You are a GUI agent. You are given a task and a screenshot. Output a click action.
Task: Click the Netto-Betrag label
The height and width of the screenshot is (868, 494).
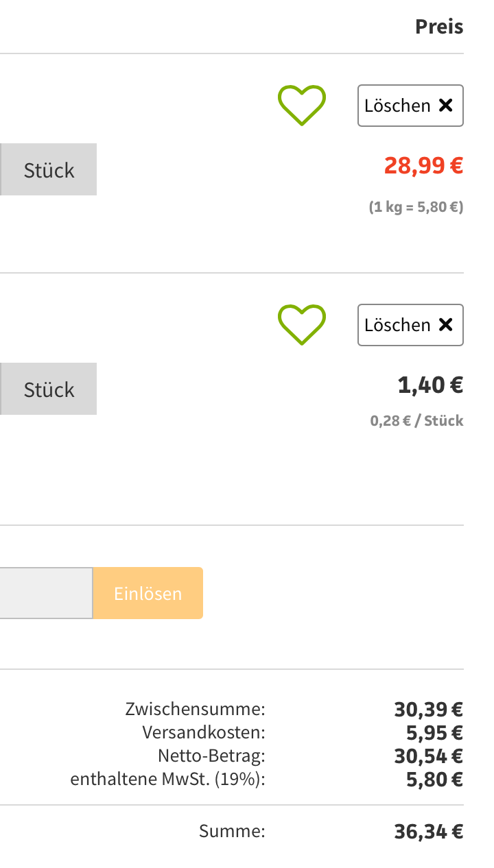click(x=211, y=756)
